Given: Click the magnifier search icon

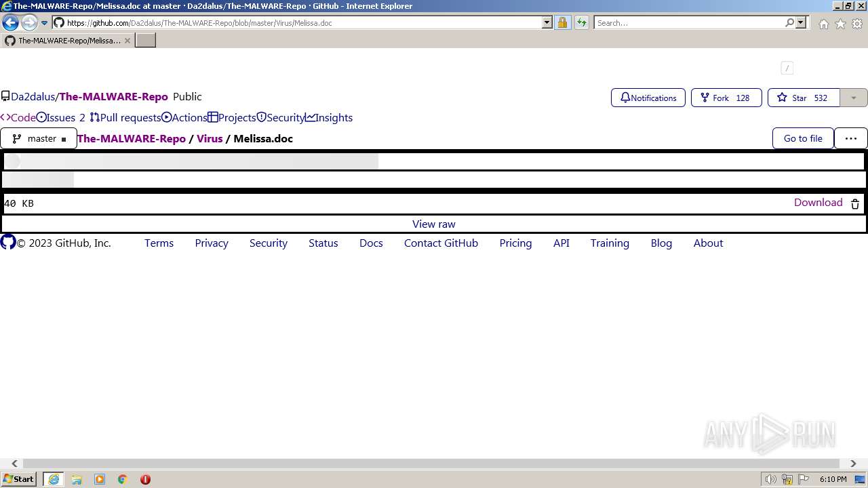Looking at the screenshot, I should pyautogui.click(x=789, y=23).
